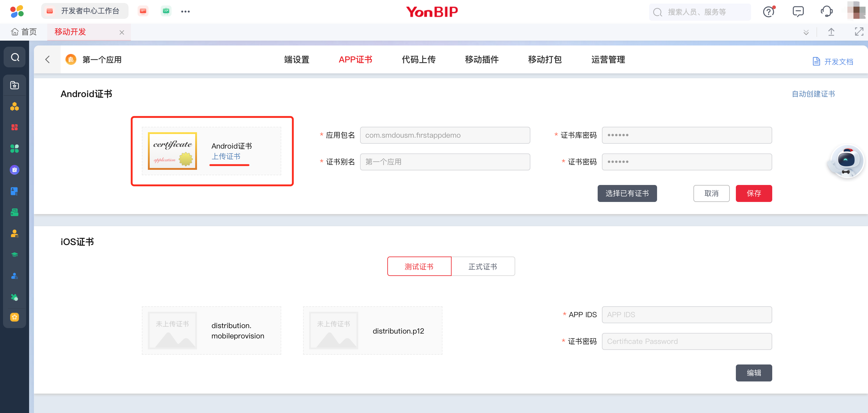Click the 保存 button

[753, 193]
